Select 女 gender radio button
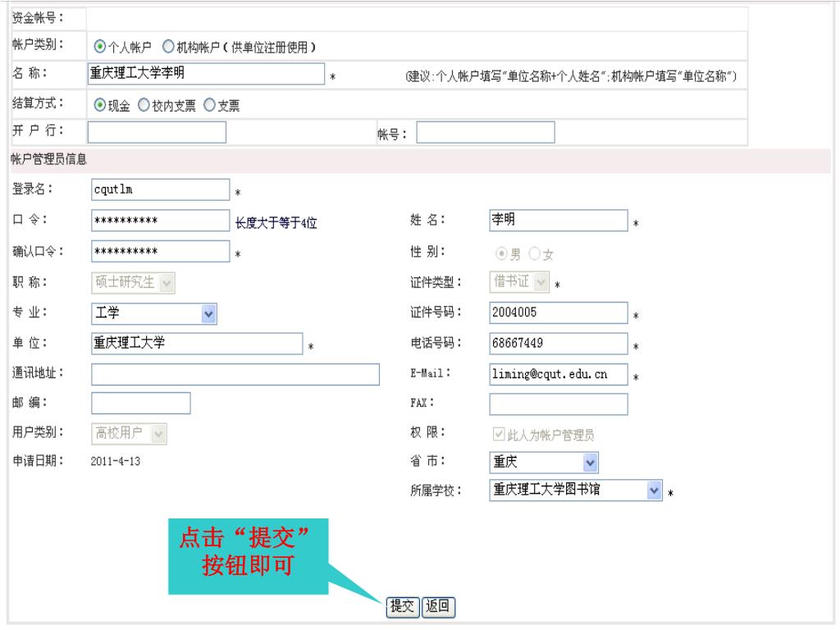 pyautogui.click(x=535, y=253)
